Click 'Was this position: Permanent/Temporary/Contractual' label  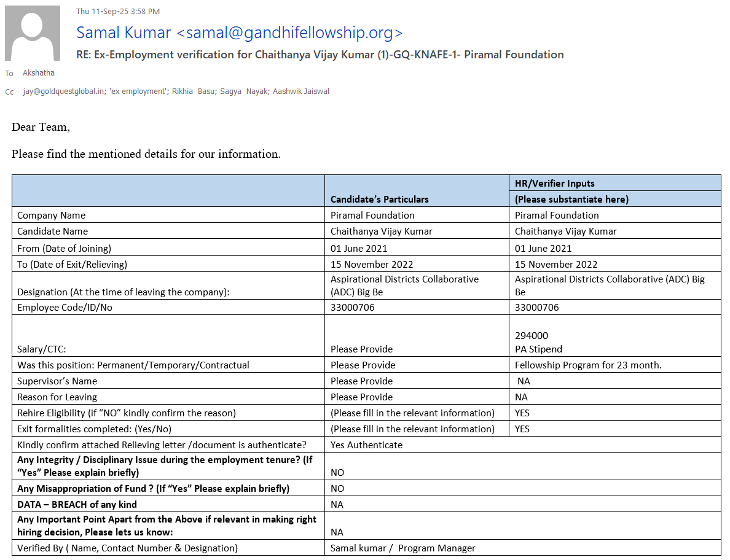(133, 365)
